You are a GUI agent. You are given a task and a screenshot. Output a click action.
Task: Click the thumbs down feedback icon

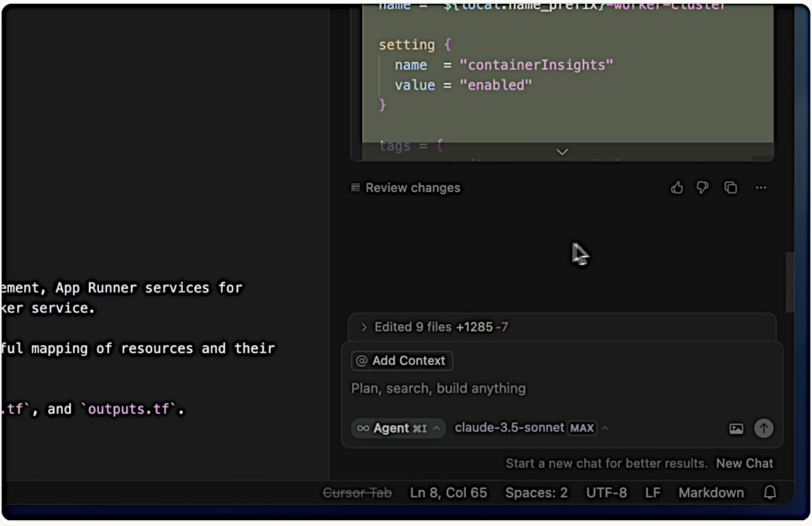coord(702,188)
